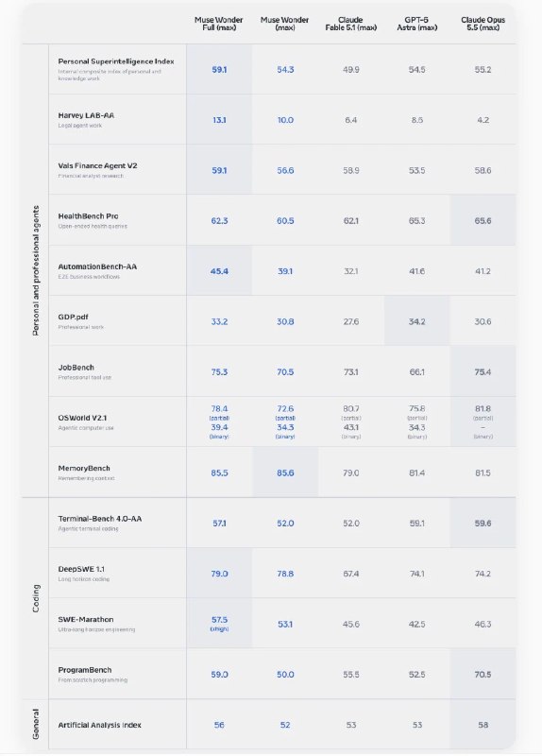Select the Terminal-Bench 4.0-AA label
Screen dimensions: 542x756
pyautogui.click(x=100, y=518)
